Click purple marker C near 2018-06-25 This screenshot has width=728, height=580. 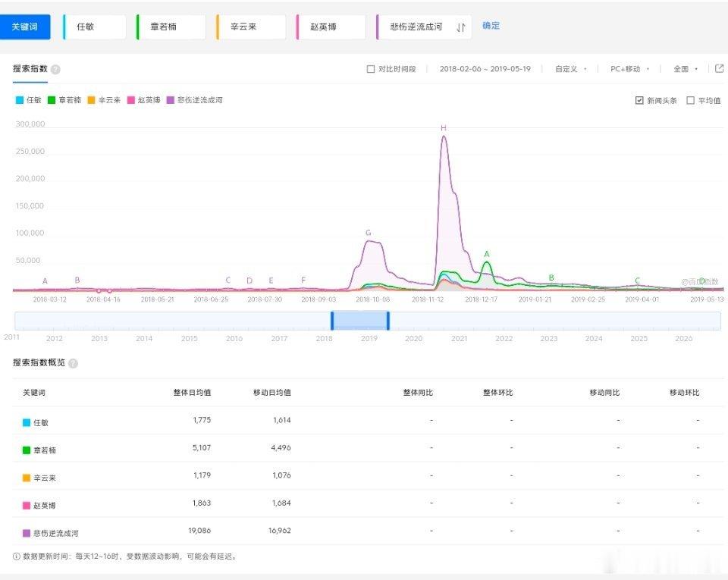(228, 281)
